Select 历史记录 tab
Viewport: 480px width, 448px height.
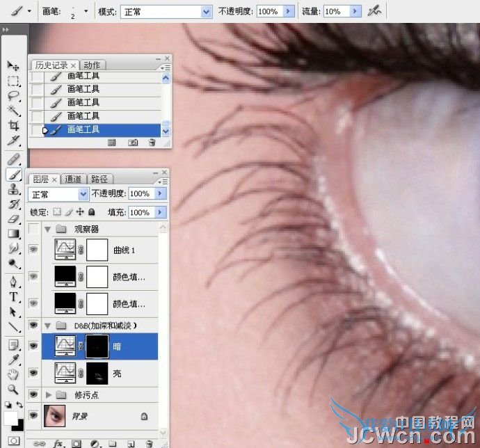(x=51, y=65)
